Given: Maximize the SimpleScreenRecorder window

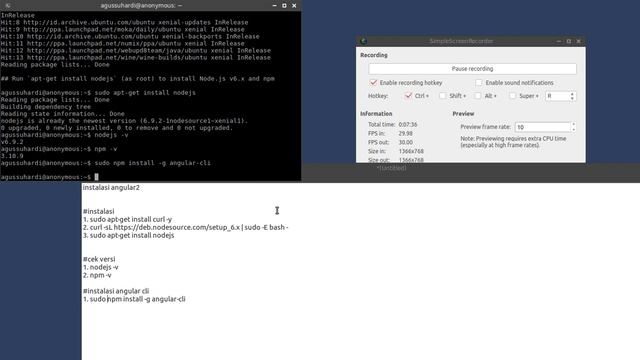Looking at the screenshot, I should pos(569,41).
